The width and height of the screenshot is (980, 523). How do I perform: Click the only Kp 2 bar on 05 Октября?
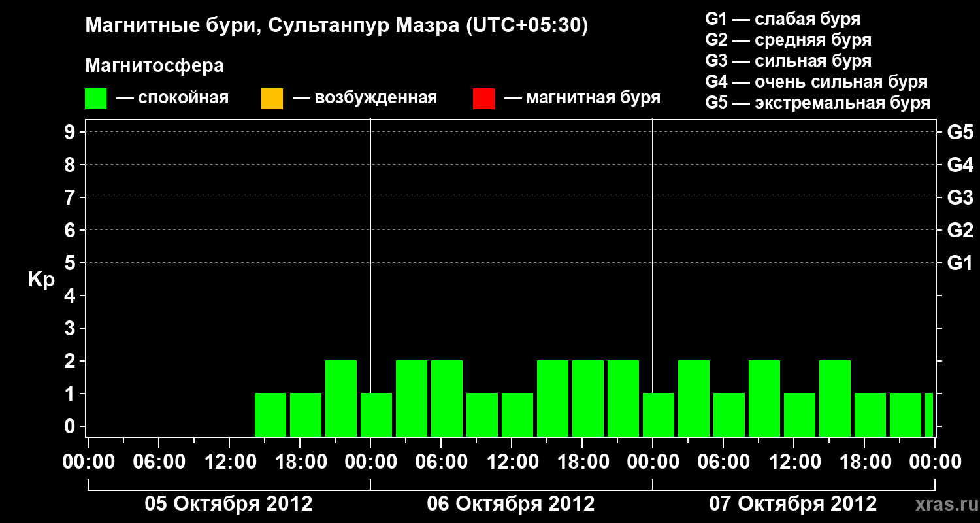click(341, 398)
